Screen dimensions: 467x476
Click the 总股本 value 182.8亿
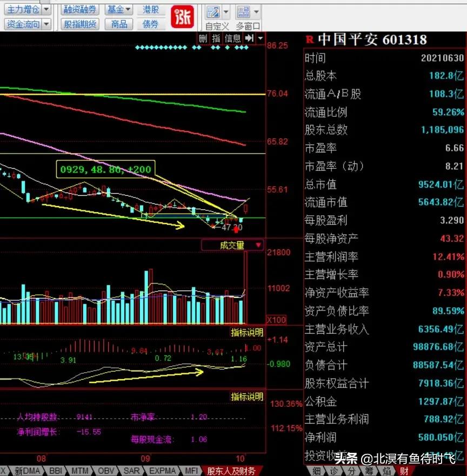[x=446, y=76]
